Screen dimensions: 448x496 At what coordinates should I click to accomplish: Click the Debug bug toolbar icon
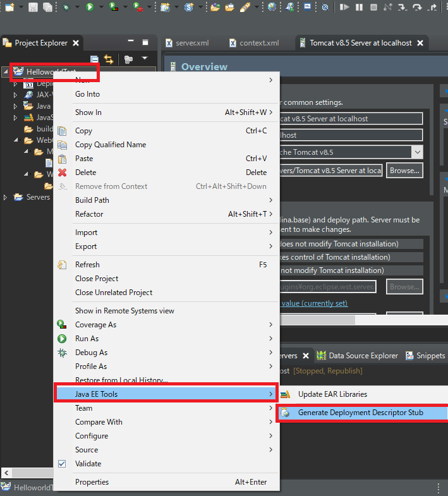[66, 7]
